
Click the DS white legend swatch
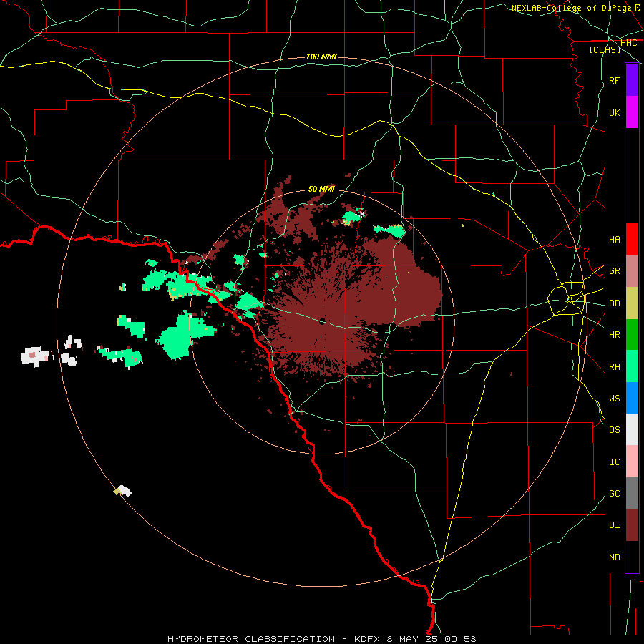point(632,429)
